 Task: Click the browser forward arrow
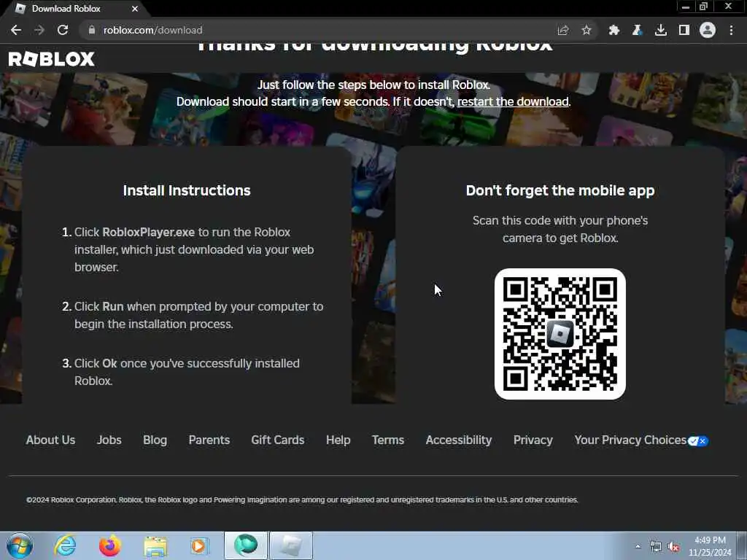click(39, 30)
